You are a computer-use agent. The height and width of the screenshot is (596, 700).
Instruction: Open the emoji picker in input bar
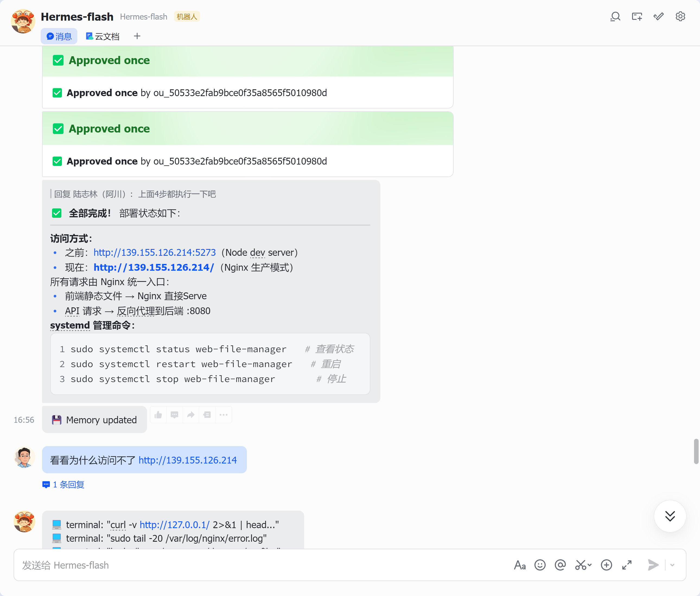click(x=540, y=565)
